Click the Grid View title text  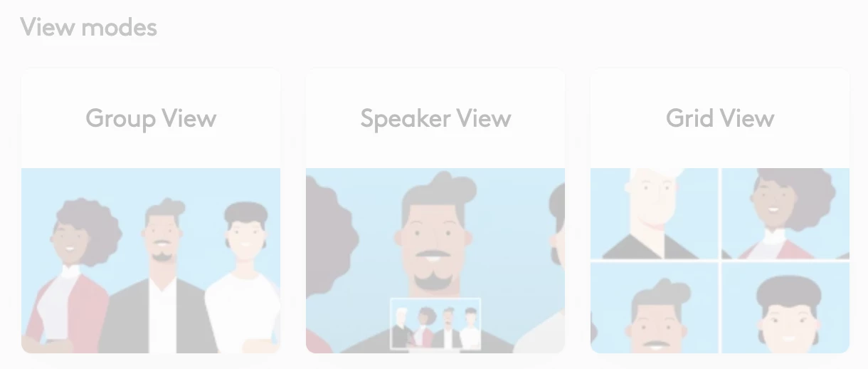[x=720, y=118]
